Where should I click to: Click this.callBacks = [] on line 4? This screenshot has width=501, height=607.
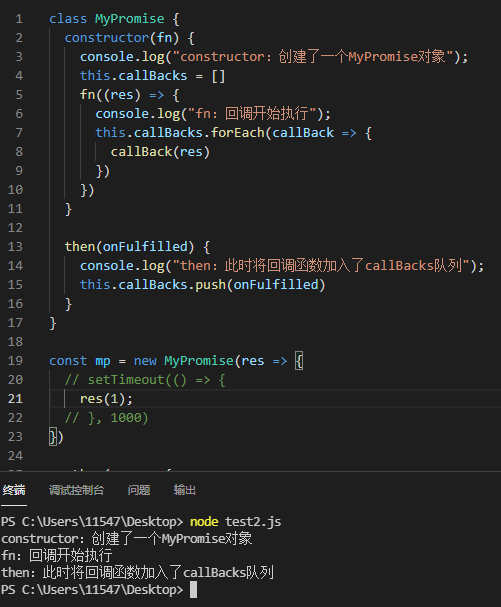point(152,75)
